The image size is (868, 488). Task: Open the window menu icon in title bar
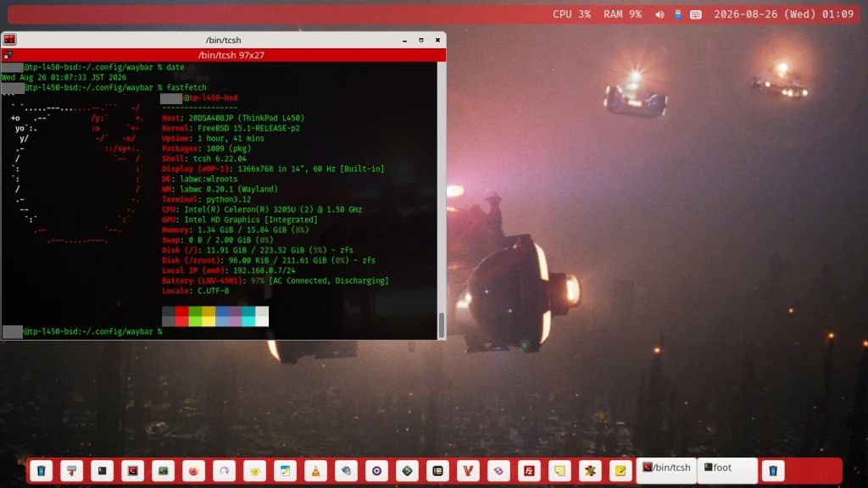tap(9, 40)
